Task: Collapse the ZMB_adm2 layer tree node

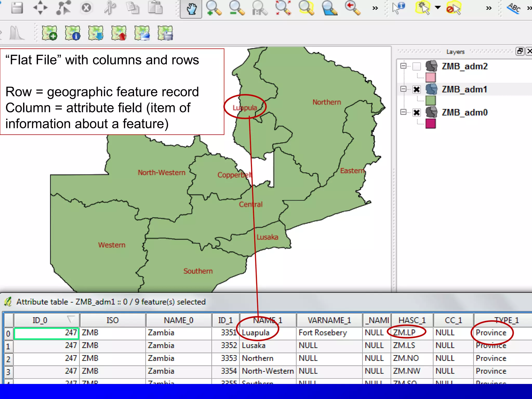Action: point(403,66)
